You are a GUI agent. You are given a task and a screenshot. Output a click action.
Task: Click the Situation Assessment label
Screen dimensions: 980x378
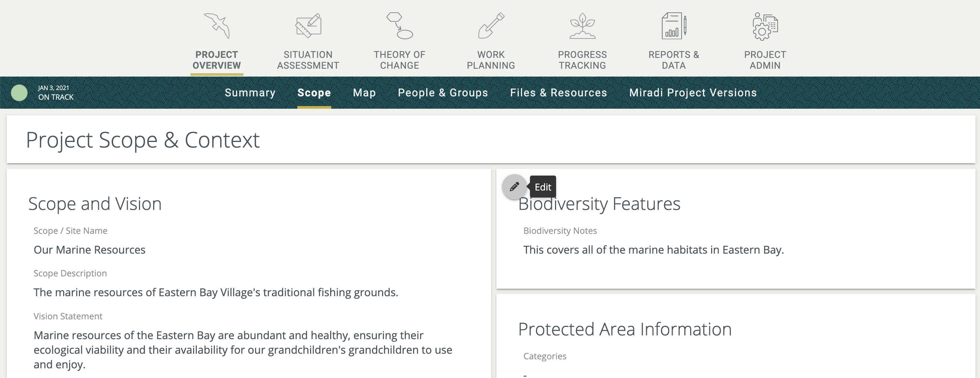point(308,60)
